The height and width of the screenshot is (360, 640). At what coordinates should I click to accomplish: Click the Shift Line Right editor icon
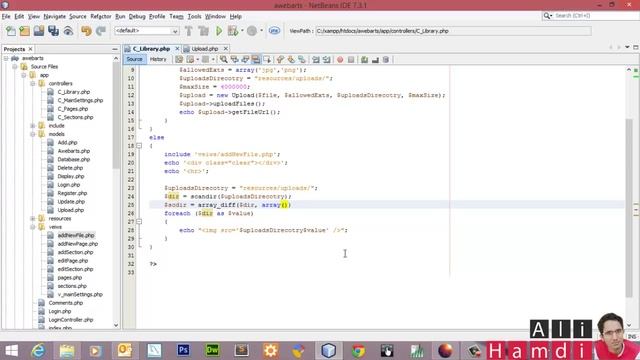tap(327, 60)
